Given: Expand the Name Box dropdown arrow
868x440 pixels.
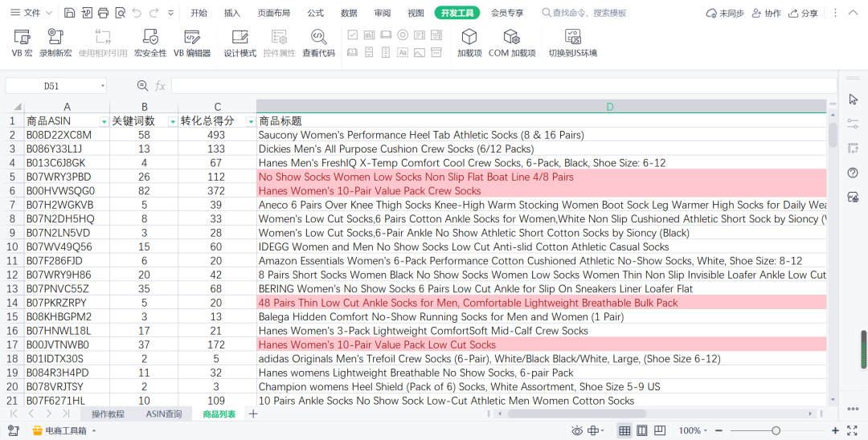Looking at the screenshot, I should (x=102, y=86).
